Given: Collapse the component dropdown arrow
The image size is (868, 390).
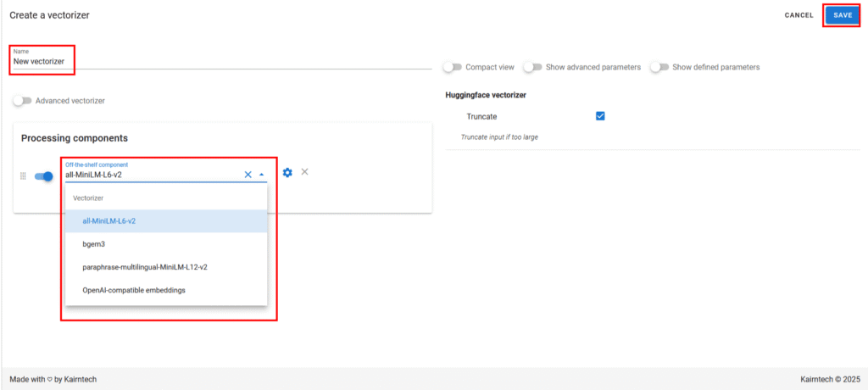Looking at the screenshot, I should (262, 175).
